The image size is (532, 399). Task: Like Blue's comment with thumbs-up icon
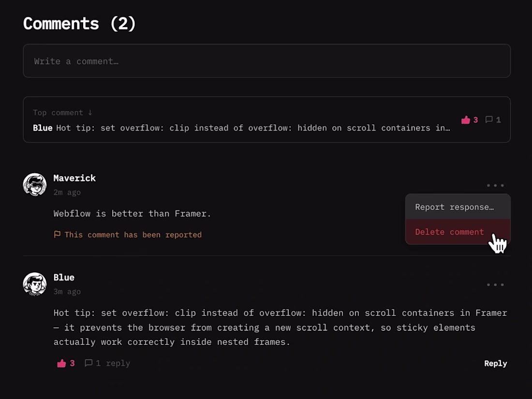61,363
